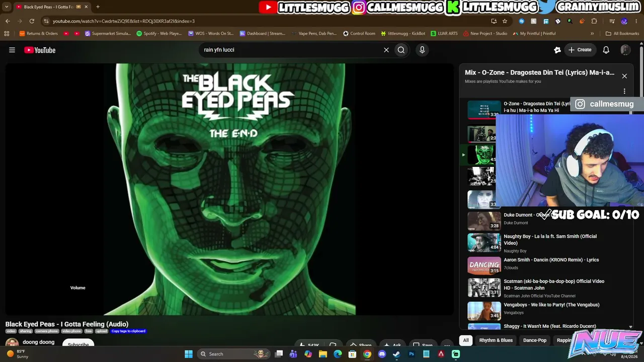Open the Returns & Orders bookmark
Viewport: 644px width, 362px height.
38,34
